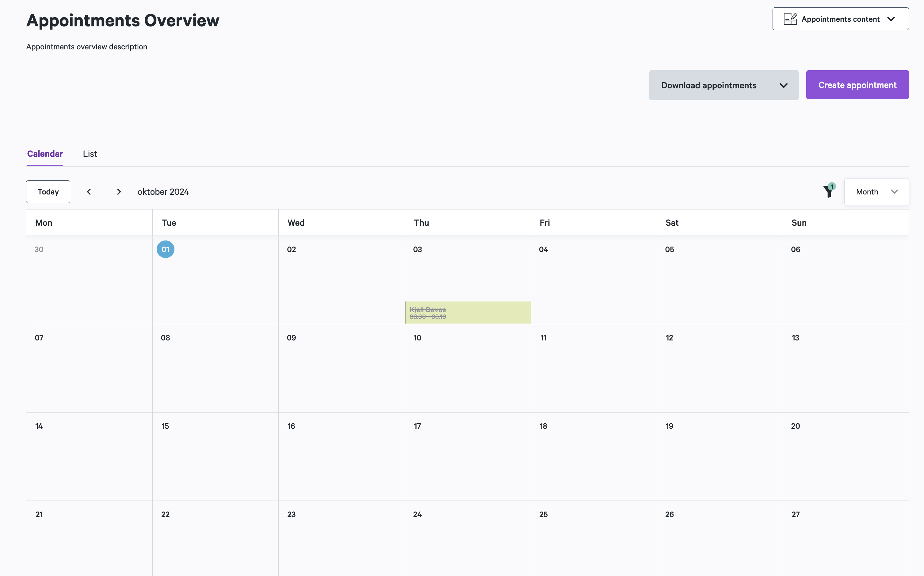Click the edit icon in Appointments content
Screen dimensions: 924x576
(790, 19)
